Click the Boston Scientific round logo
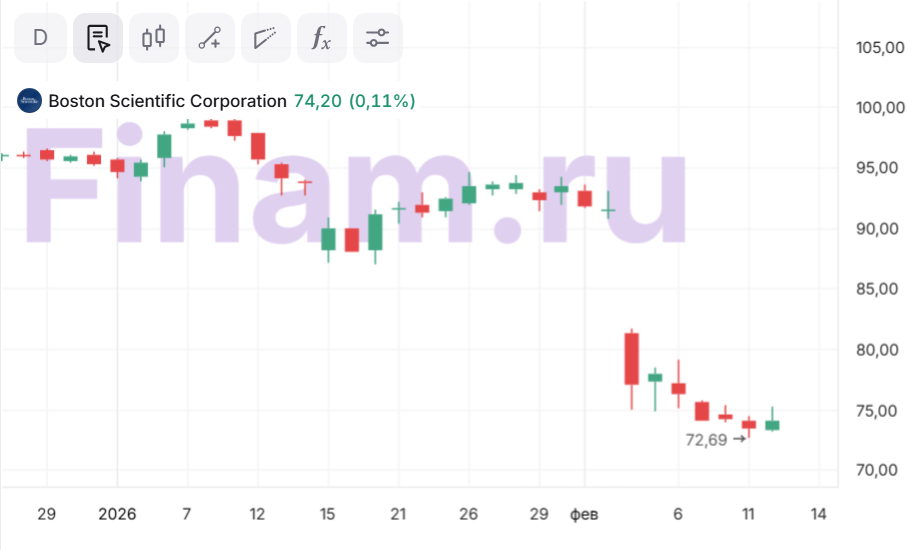Screen dimensions: 919x550 [30, 101]
